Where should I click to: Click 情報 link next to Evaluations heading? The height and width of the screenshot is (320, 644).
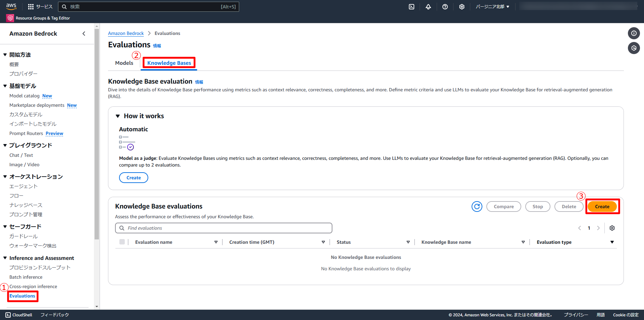157,46
